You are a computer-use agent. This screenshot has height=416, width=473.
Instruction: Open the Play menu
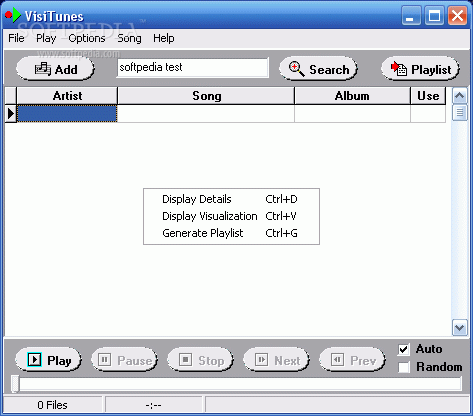(x=46, y=38)
